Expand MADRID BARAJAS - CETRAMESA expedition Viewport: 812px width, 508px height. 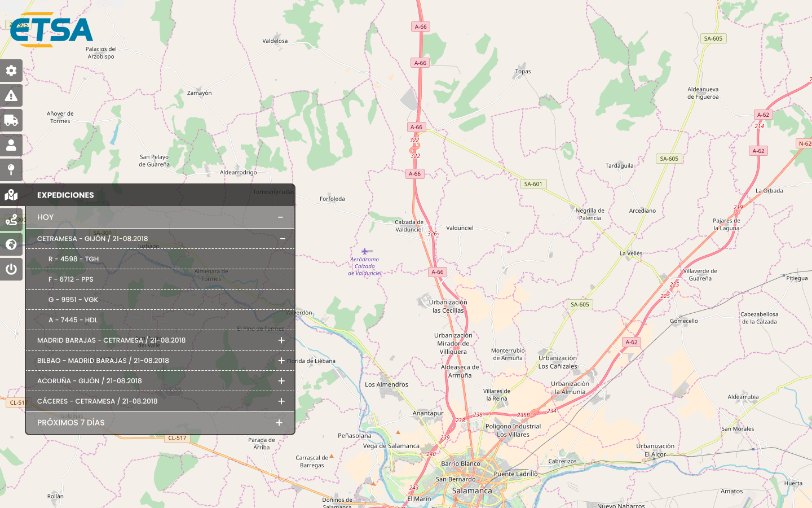pyautogui.click(x=281, y=340)
